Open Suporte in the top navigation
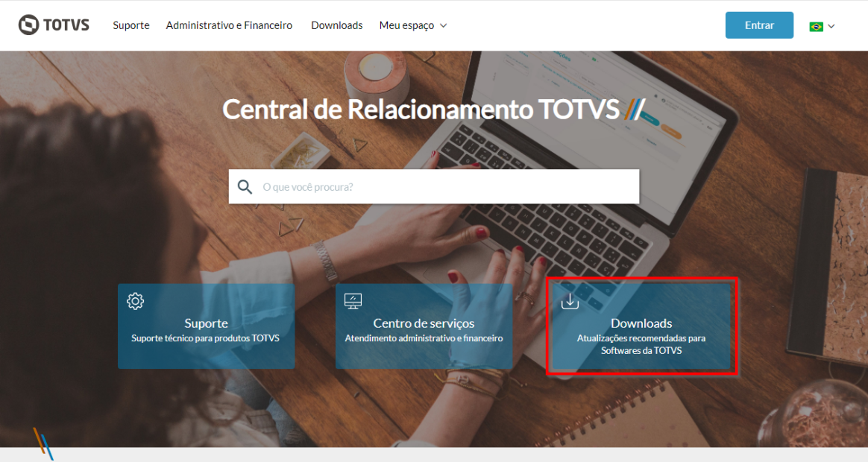 [x=131, y=25]
